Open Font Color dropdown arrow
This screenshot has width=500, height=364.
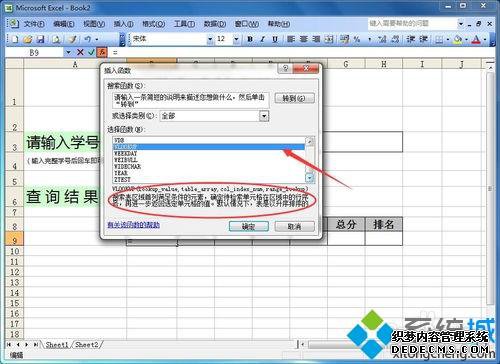tap(485, 39)
